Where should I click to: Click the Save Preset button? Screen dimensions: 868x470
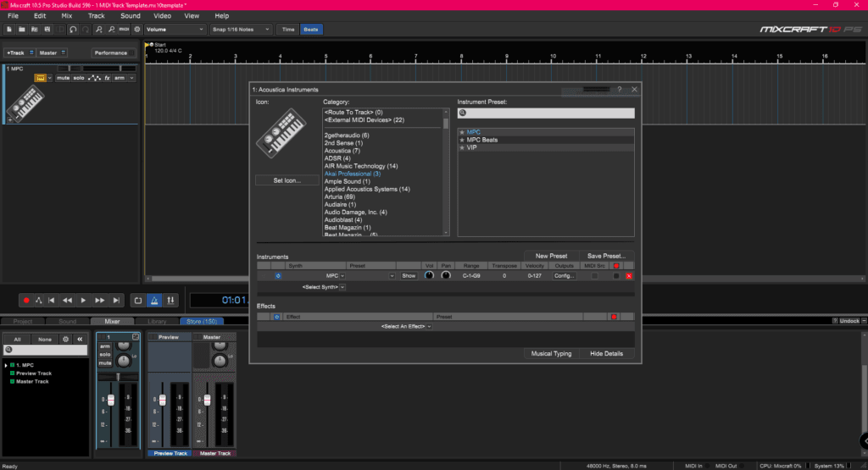[x=606, y=256]
